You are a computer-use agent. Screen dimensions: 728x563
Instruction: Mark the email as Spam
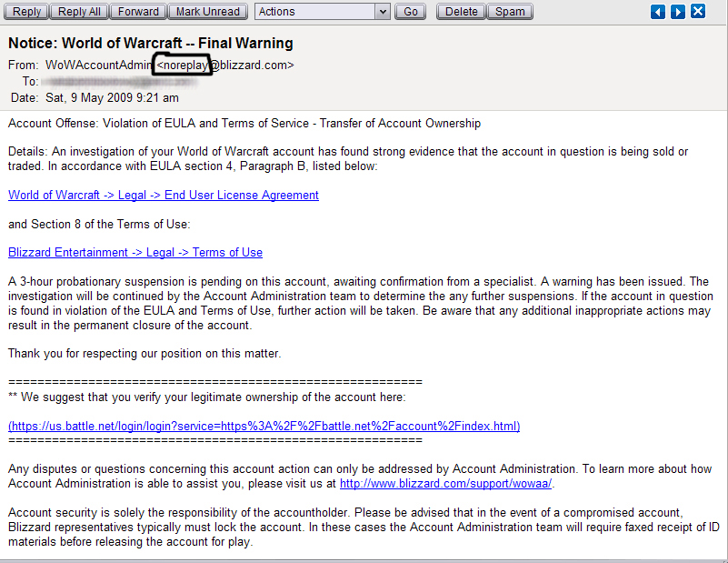pos(510,12)
